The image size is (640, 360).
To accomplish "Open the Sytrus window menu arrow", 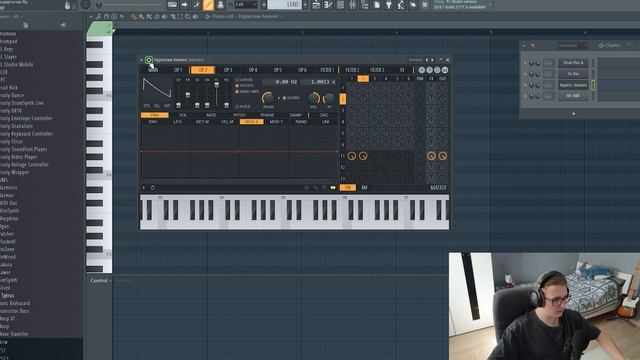I will (x=142, y=60).
